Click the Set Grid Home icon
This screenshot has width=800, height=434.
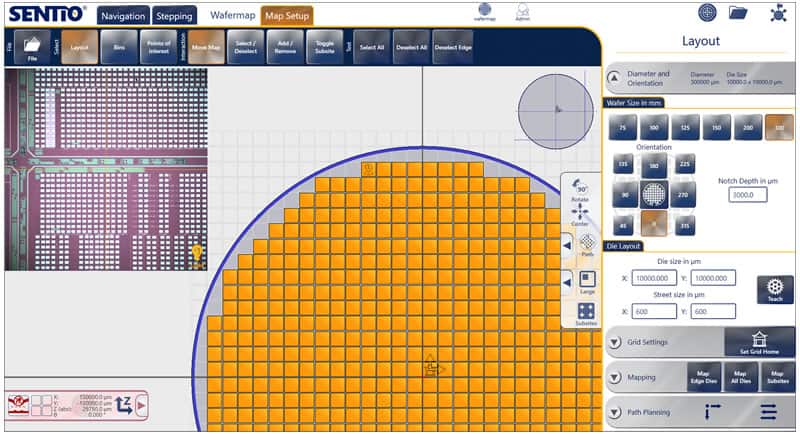[757, 342]
